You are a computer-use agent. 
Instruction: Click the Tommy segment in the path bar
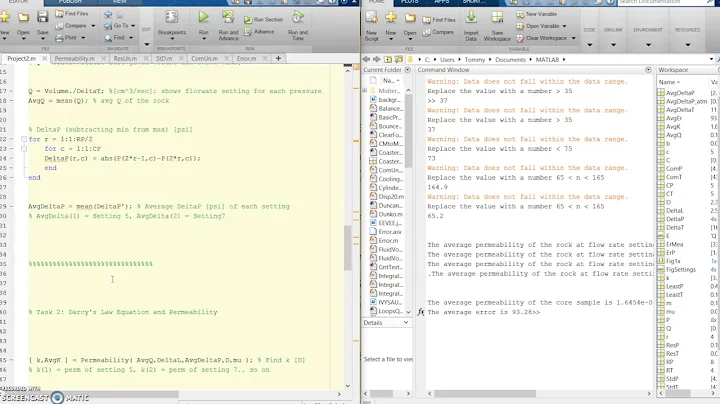click(x=474, y=60)
